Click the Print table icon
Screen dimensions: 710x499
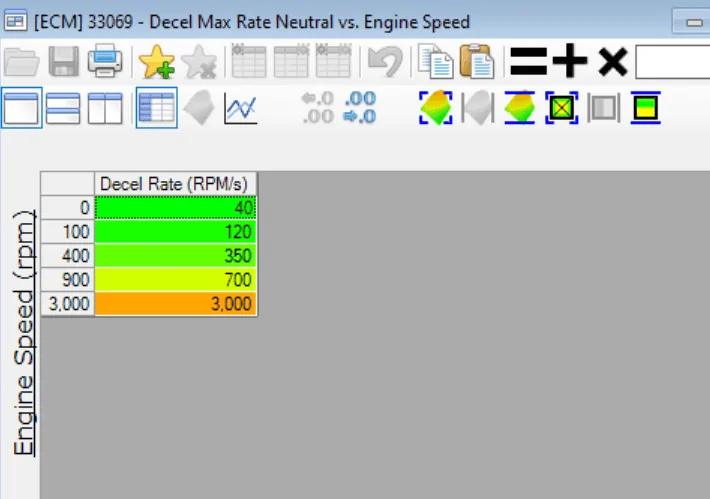[x=105, y=61]
